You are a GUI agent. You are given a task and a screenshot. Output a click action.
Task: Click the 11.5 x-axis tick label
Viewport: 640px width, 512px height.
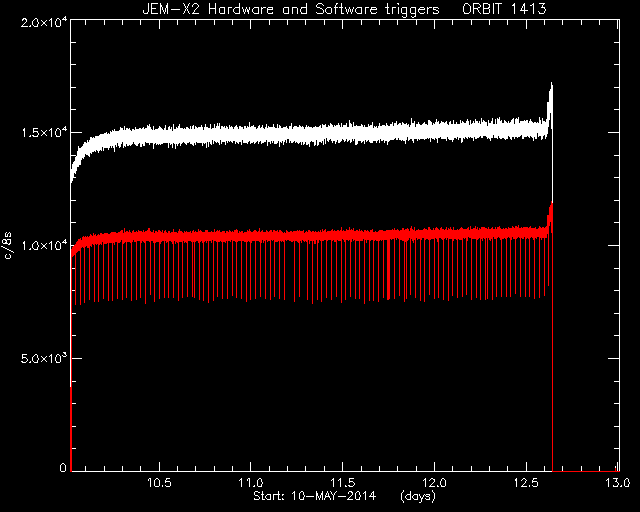(x=343, y=483)
